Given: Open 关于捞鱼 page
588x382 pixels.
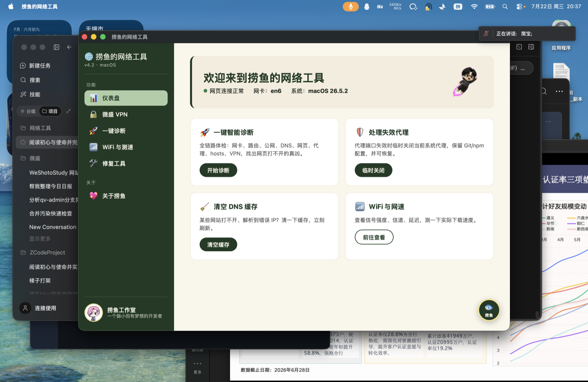Looking at the screenshot, I should point(126,196).
